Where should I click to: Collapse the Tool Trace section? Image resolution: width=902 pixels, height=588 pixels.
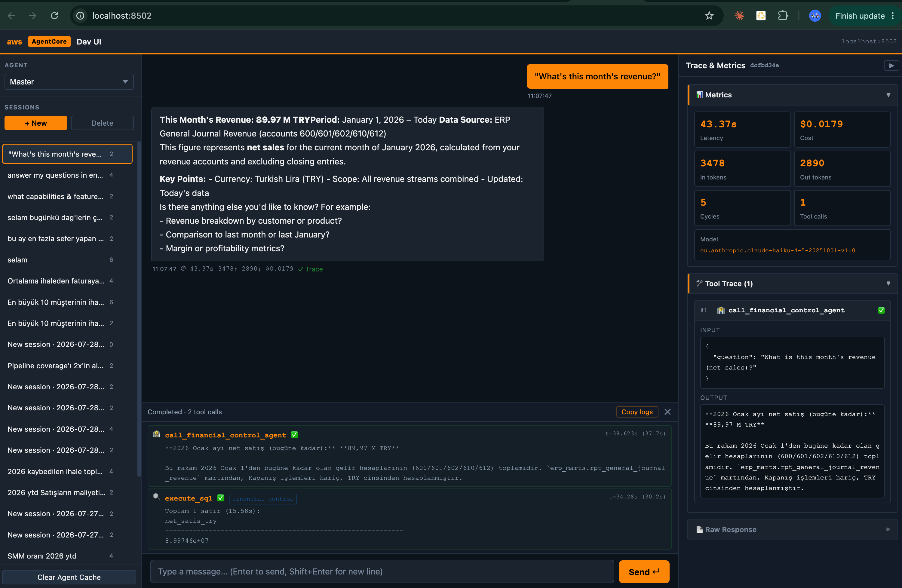point(888,283)
